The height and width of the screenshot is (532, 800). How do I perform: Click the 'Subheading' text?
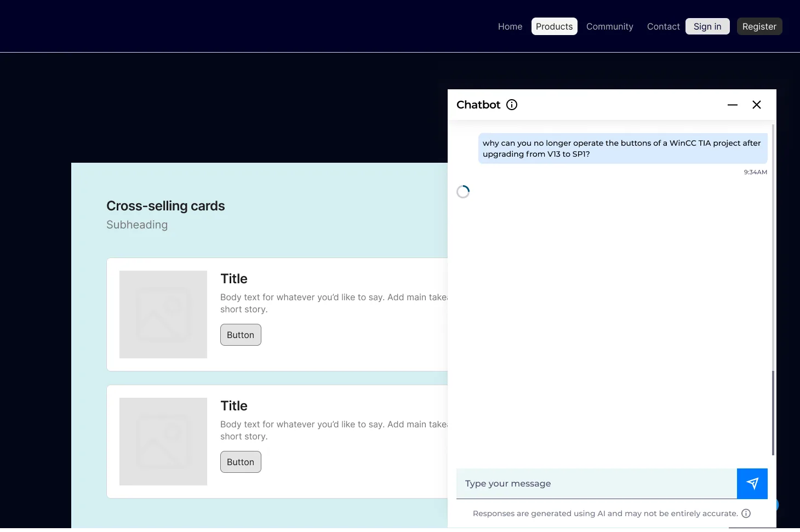[x=137, y=225]
